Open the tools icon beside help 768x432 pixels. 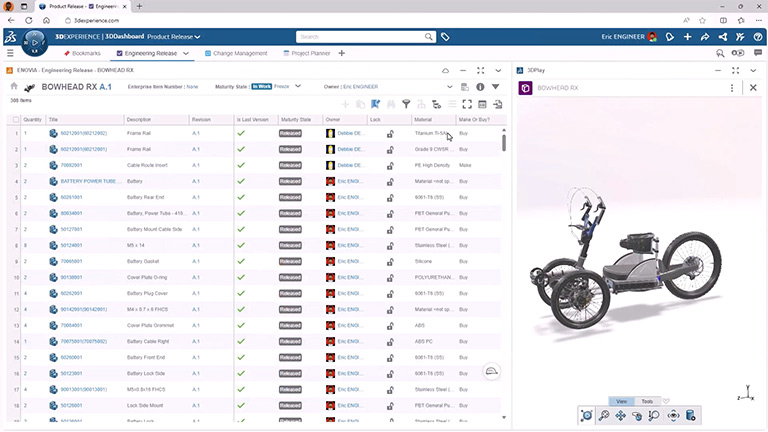[x=740, y=37]
